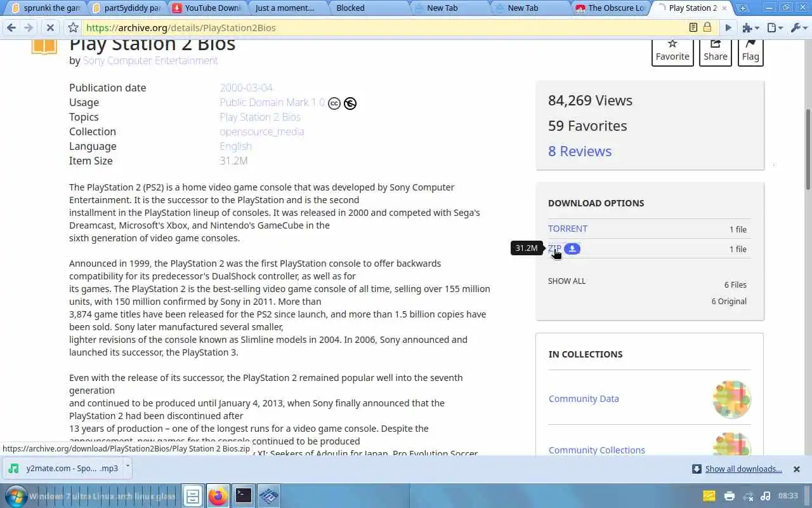Open the y2mate.com mp3 download item

pos(63,469)
